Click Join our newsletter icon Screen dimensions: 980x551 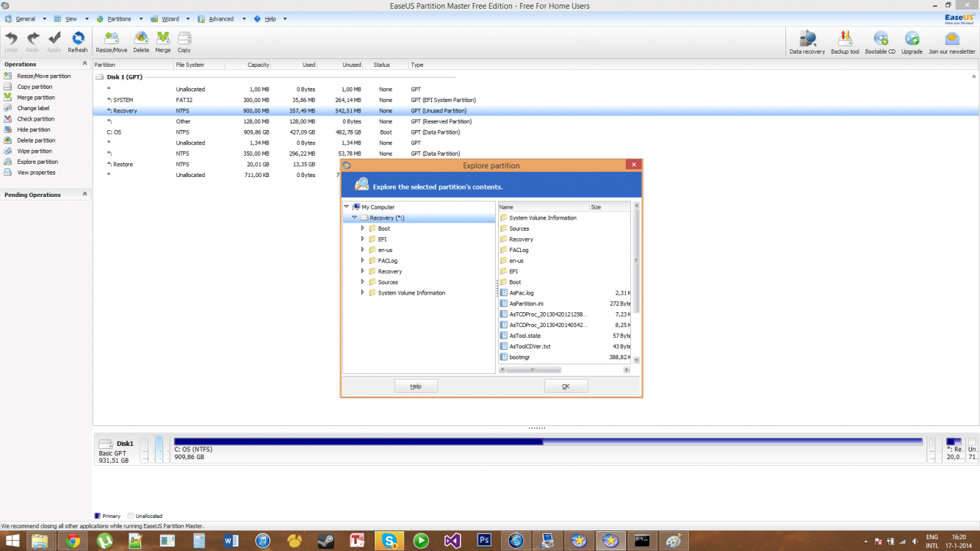(x=952, y=43)
